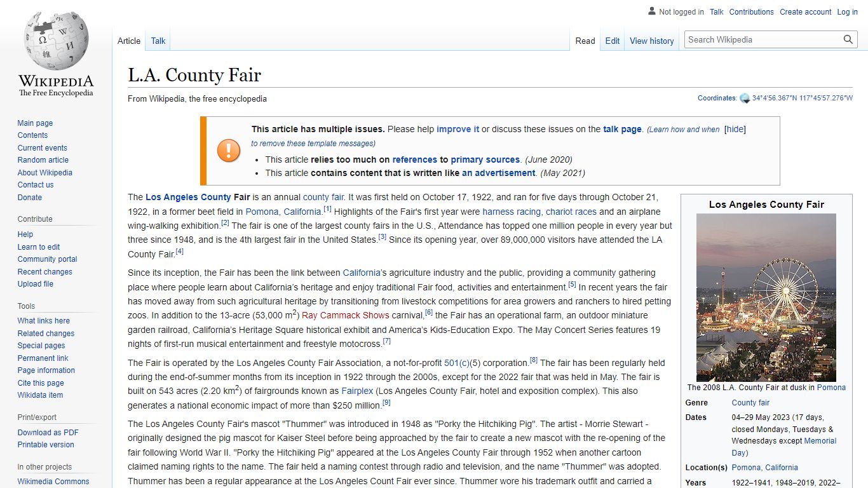Open the Wikidata item link
Image resolution: width=868 pixels, height=488 pixels.
pos(40,395)
